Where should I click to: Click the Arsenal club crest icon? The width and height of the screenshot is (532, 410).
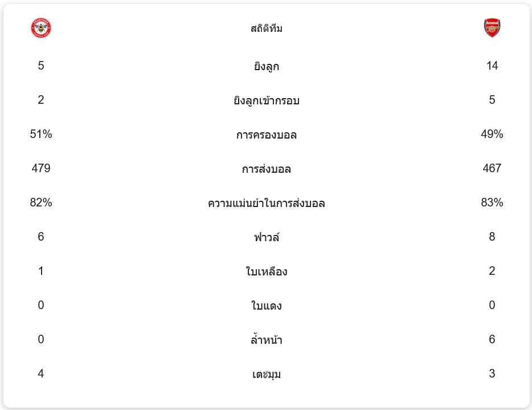[x=492, y=28]
